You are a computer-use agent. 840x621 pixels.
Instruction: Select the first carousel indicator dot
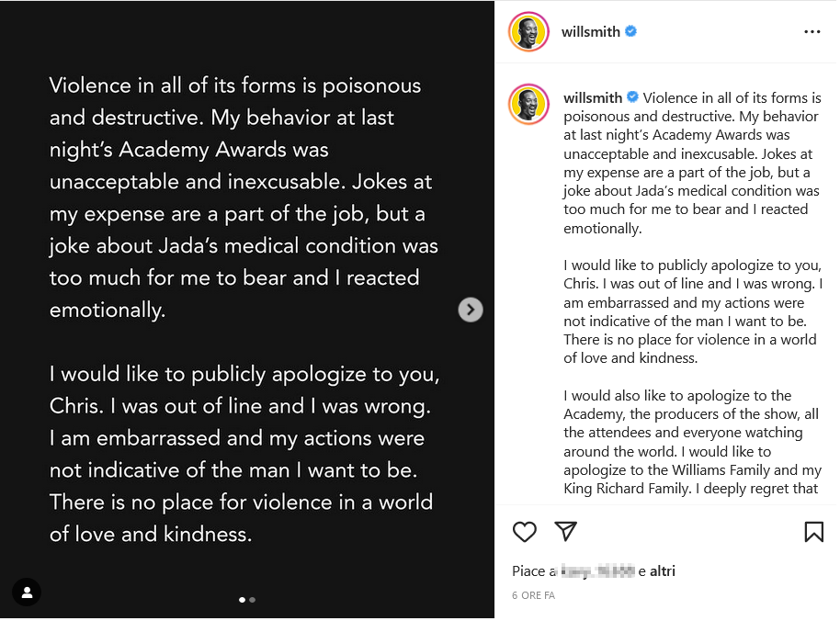[x=243, y=600]
